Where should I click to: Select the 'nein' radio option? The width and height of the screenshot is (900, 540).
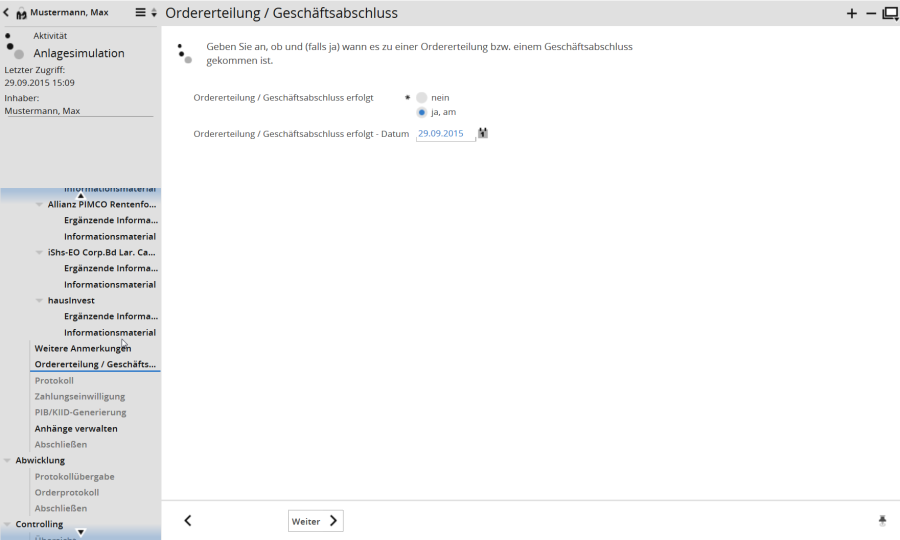click(422, 98)
